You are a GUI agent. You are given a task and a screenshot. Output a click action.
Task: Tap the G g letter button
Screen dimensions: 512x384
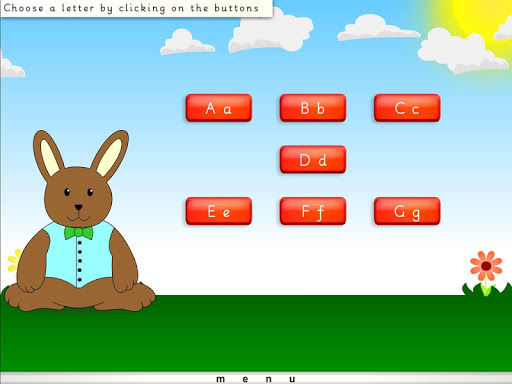click(x=407, y=211)
